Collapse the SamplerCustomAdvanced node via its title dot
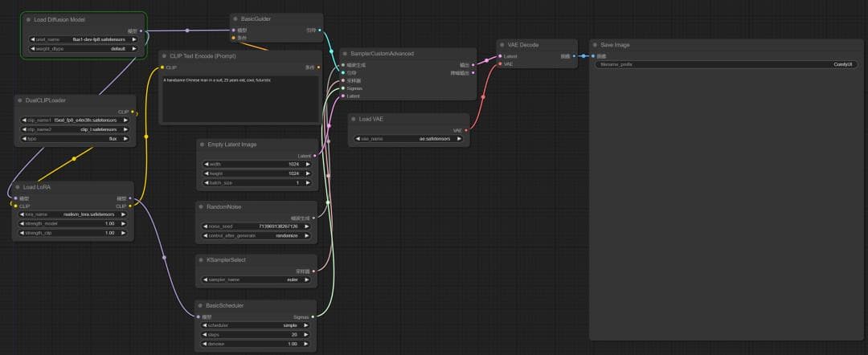This screenshot has width=868, height=355. click(345, 54)
